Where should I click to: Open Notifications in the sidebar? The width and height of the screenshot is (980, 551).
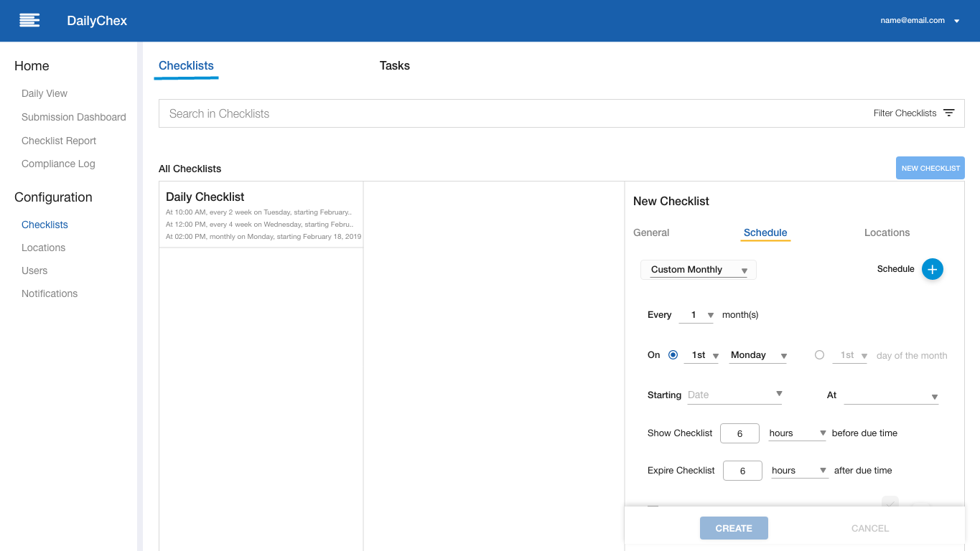point(50,293)
